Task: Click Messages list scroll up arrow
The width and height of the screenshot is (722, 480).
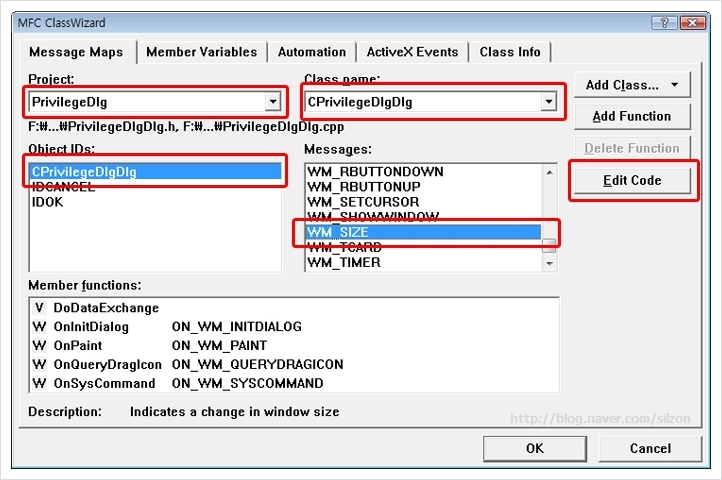Action: [x=549, y=172]
